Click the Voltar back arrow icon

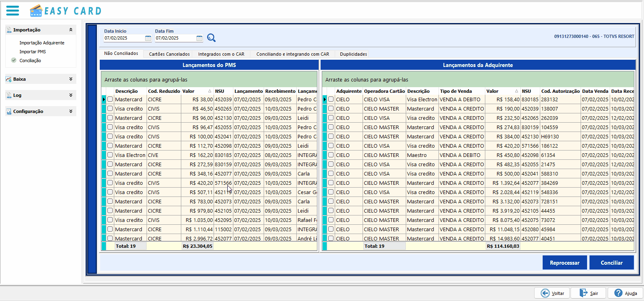[545, 293]
